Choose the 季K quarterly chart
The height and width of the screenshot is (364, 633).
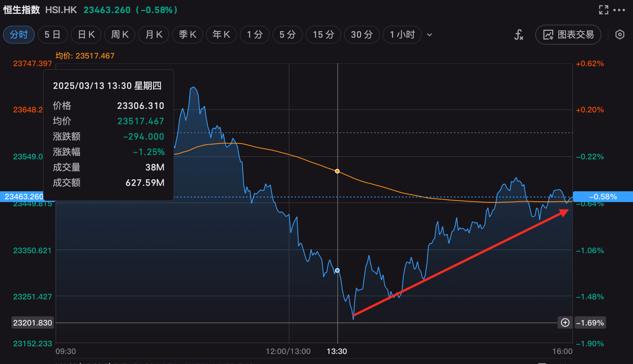188,35
